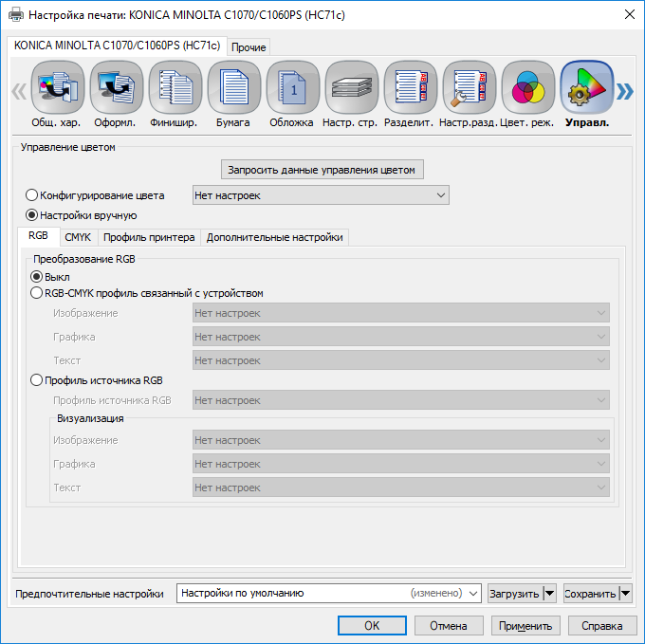Confirm with OK button
The height and width of the screenshot is (644, 645).
(x=372, y=625)
